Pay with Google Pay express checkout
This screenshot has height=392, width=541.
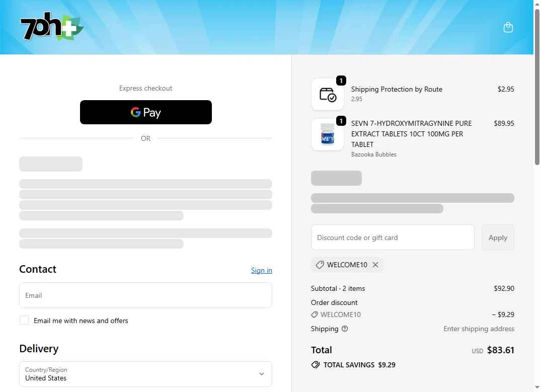point(145,112)
